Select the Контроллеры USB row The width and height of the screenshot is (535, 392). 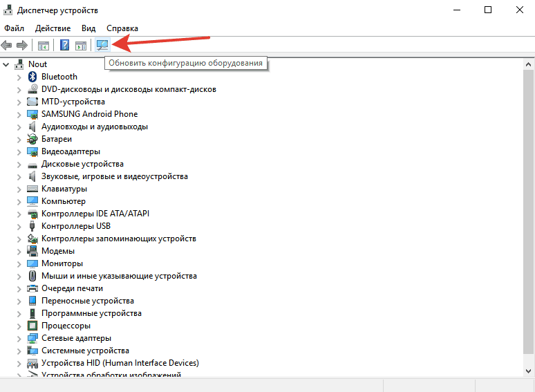point(76,226)
